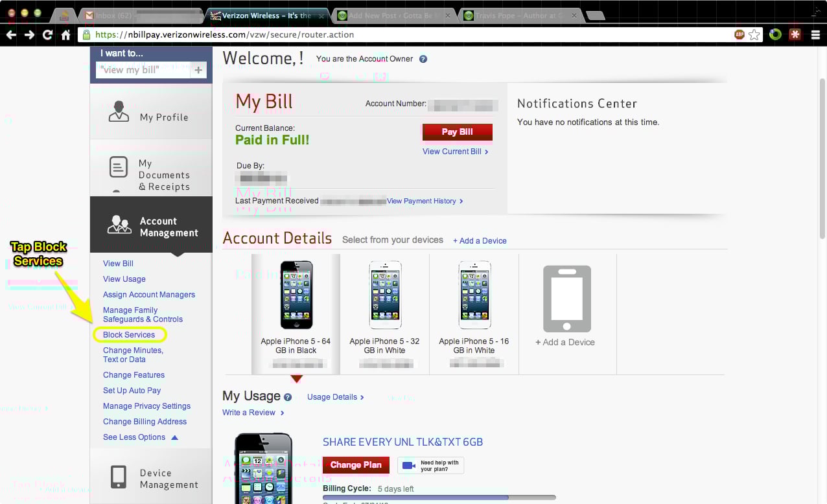827x504 pixels.
Task: Click the Add a Device phone placeholder icon
Action: pyautogui.click(x=567, y=298)
